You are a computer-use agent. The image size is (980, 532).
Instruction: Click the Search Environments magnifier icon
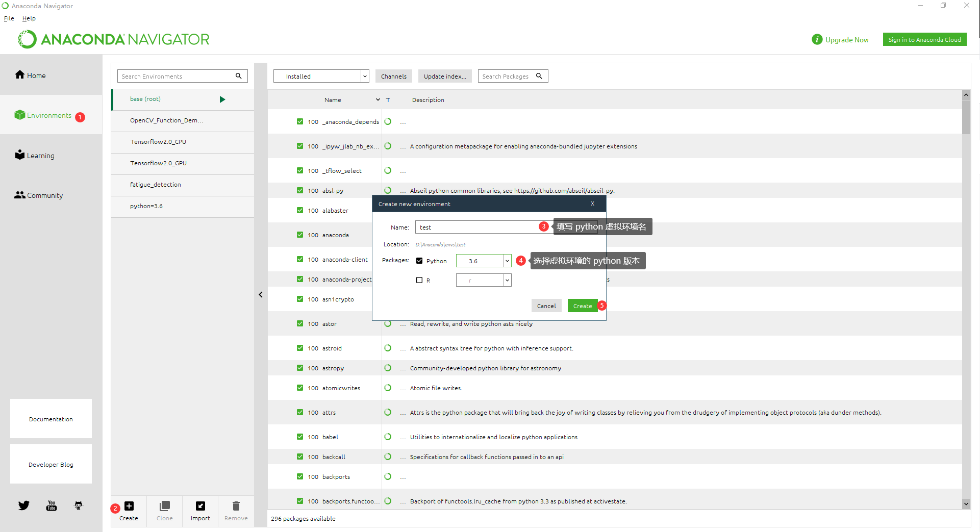[238, 76]
